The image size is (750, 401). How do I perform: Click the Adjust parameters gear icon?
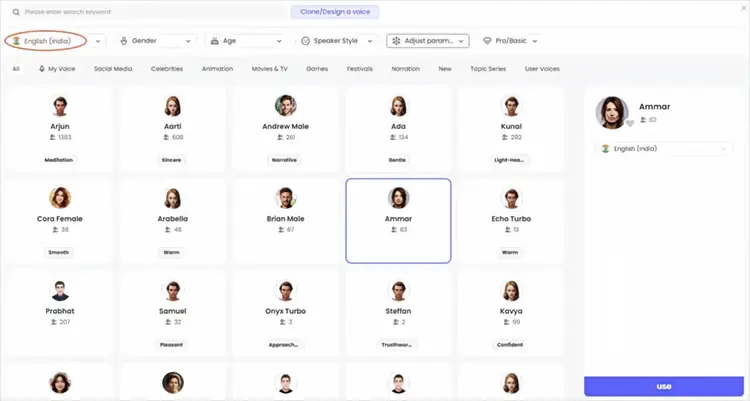point(397,41)
